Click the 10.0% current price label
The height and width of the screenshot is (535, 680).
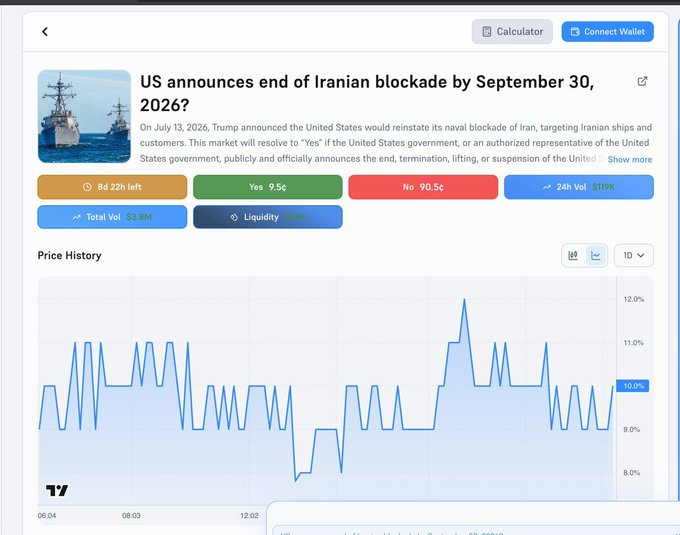(633, 386)
